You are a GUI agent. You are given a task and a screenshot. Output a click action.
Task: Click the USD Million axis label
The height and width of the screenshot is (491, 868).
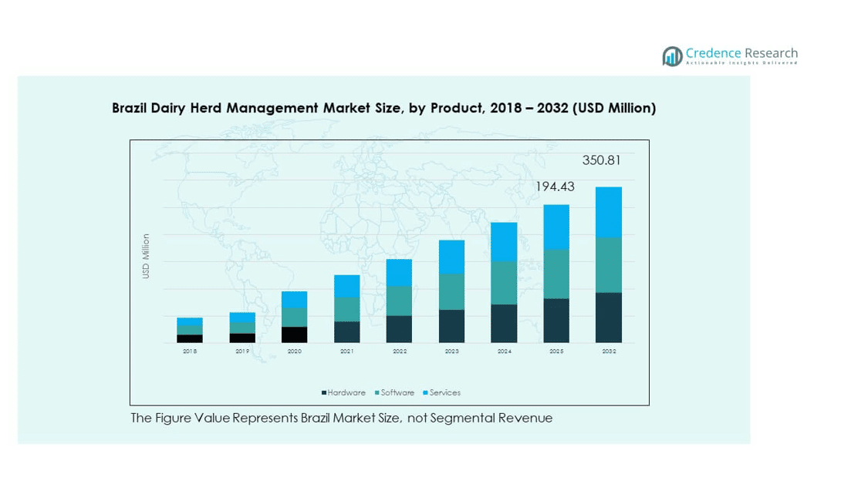146,256
